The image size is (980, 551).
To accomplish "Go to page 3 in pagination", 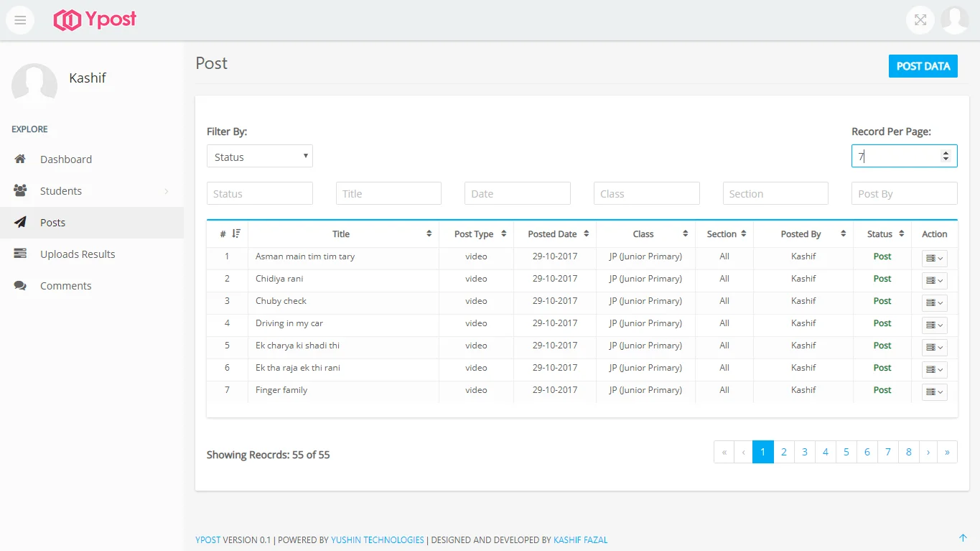I will click(x=805, y=452).
